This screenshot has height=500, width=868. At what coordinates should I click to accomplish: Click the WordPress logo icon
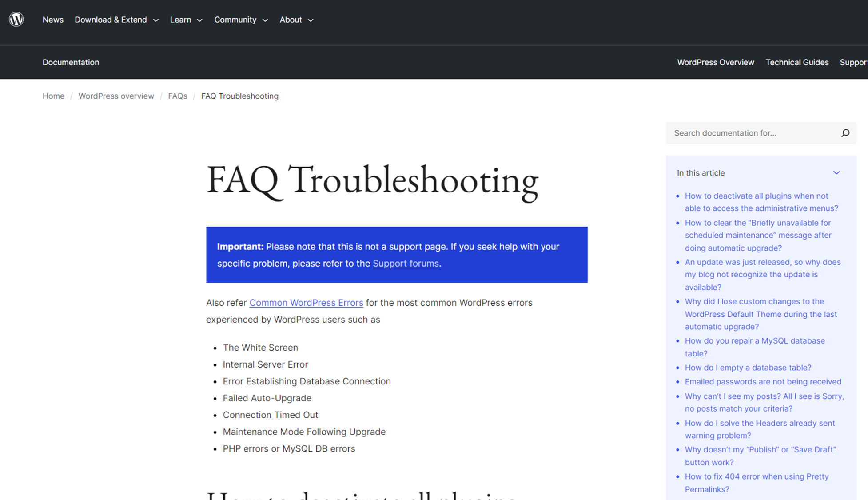16,20
